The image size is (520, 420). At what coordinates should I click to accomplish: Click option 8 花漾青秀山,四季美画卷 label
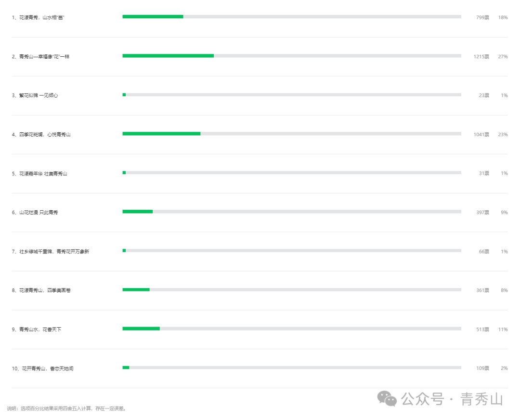click(41, 291)
